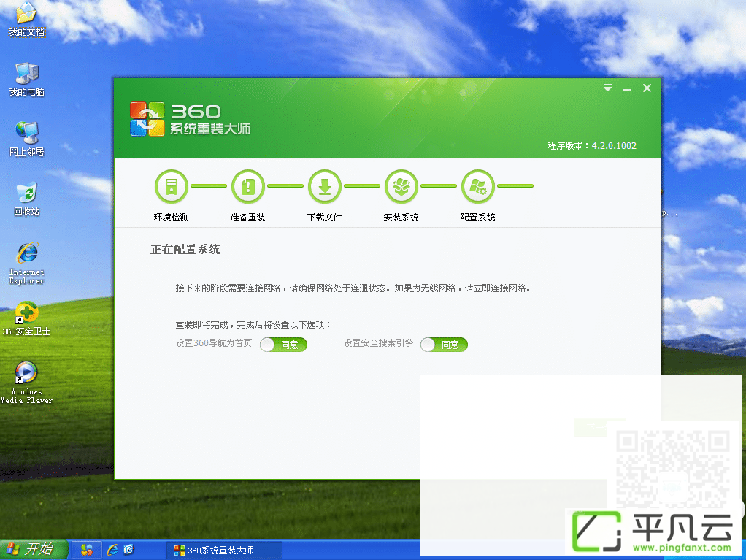Viewport: 746px width, 560px height.
Task: Close the 360系统重装大师 window
Action: 647,88
